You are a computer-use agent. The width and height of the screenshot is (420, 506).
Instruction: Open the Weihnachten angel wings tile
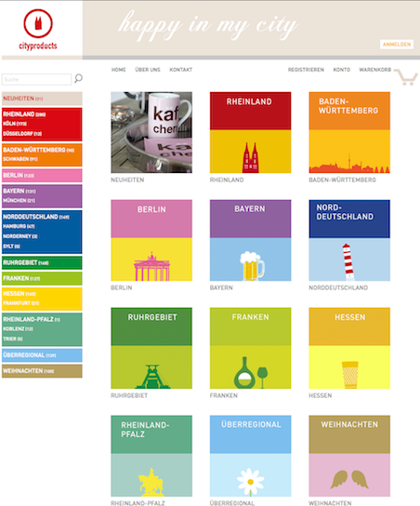349,456
